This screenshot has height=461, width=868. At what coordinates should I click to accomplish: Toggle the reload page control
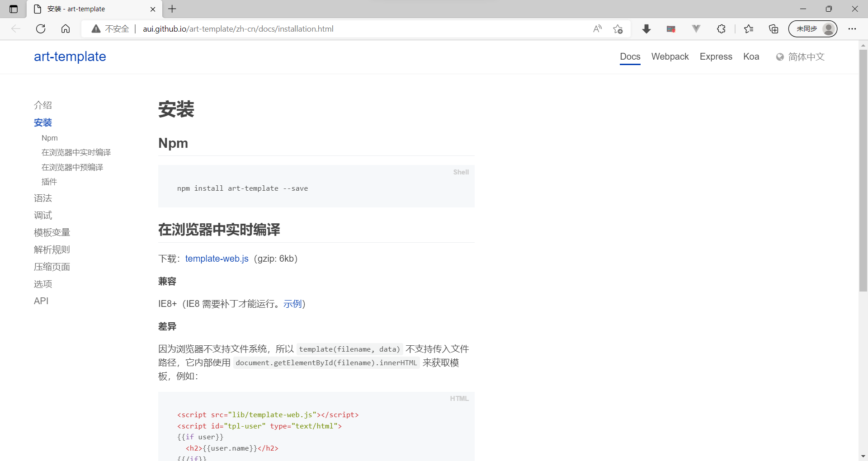click(40, 28)
